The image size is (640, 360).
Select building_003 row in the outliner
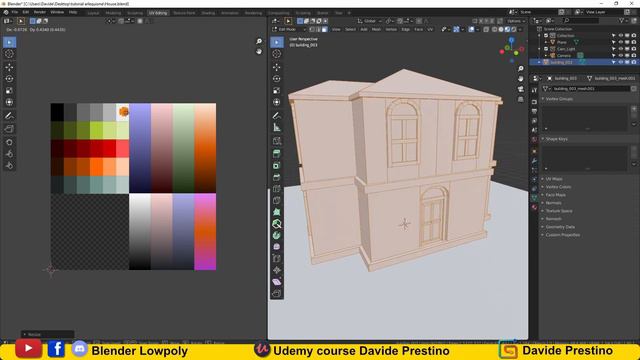[x=584, y=62]
